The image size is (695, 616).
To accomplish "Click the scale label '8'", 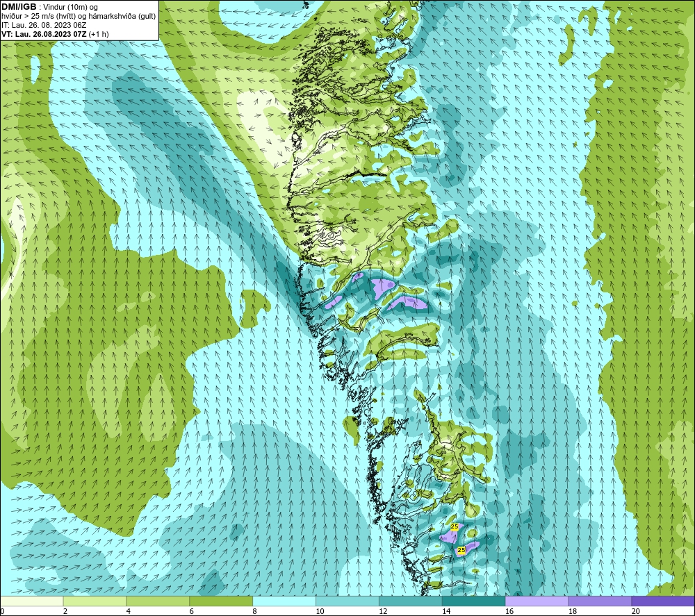I will pyautogui.click(x=254, y=612).
